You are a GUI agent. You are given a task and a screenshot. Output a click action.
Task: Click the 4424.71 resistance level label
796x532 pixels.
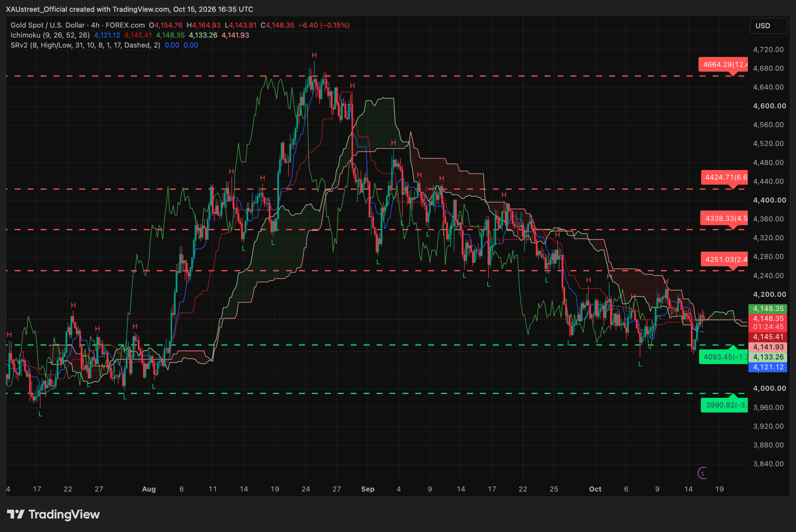pyautogui.click(x=724, y=177)
